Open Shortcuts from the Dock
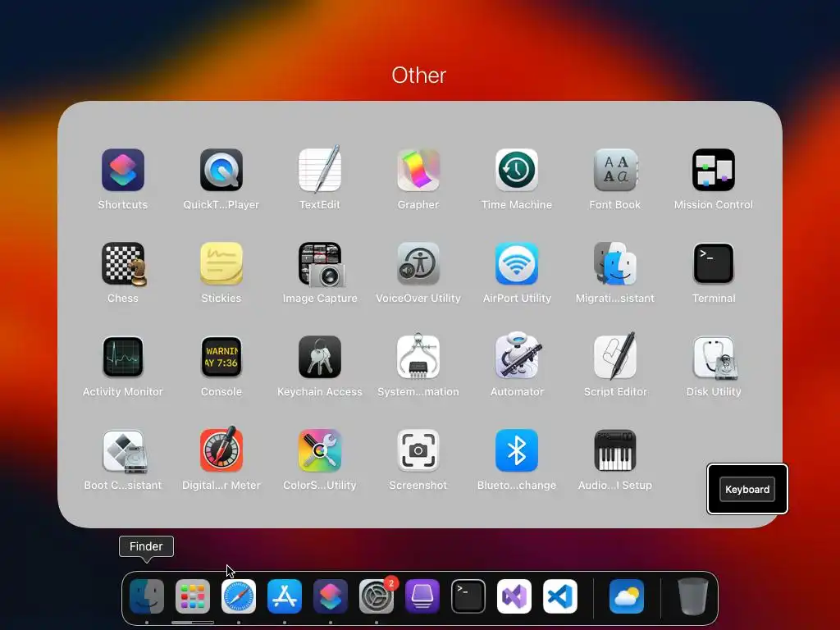The width and height of the screenshot is (840, 630). pos(331,596)
